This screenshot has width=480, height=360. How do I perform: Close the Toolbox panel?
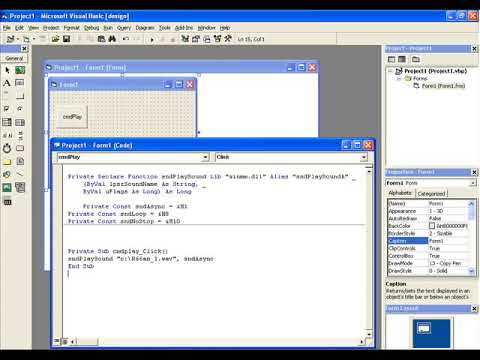pyautogui.click(x=24, y=49)
